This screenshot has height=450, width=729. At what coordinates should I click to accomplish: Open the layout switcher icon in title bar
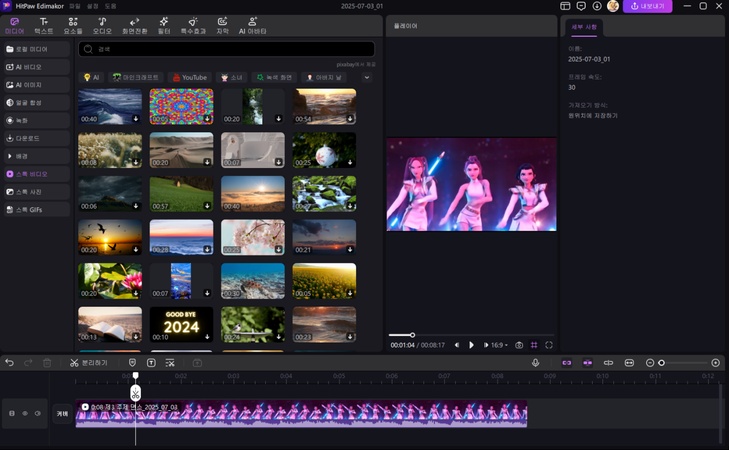(565, 6)
